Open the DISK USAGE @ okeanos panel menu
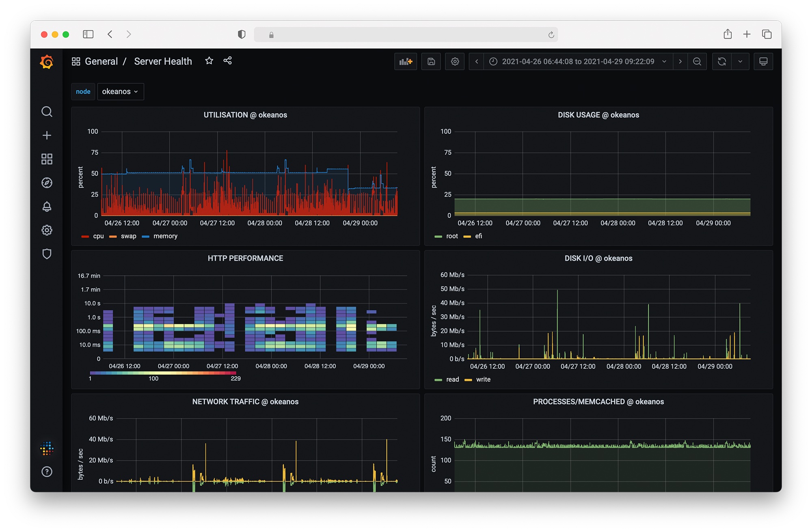Screen dimensions: 812x532 598,115
